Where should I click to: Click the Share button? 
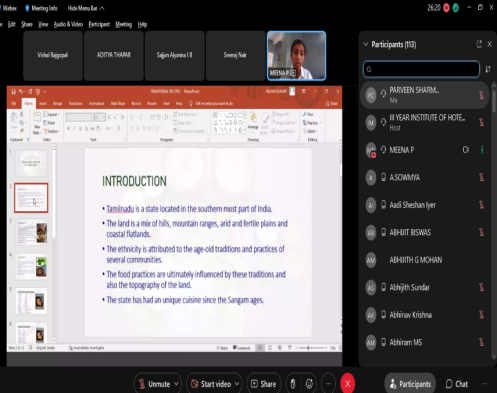tap(264, 384)
